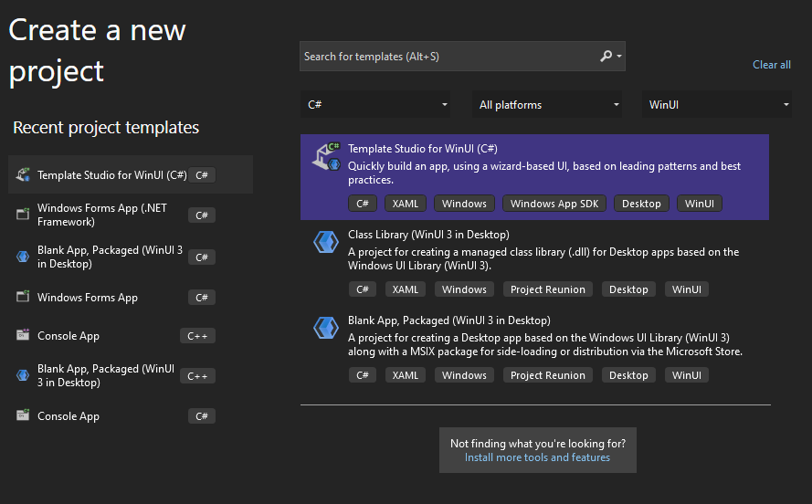
Task: Select recent Template Studio for WinUI (C#)
Action: (x=131, y=175)
